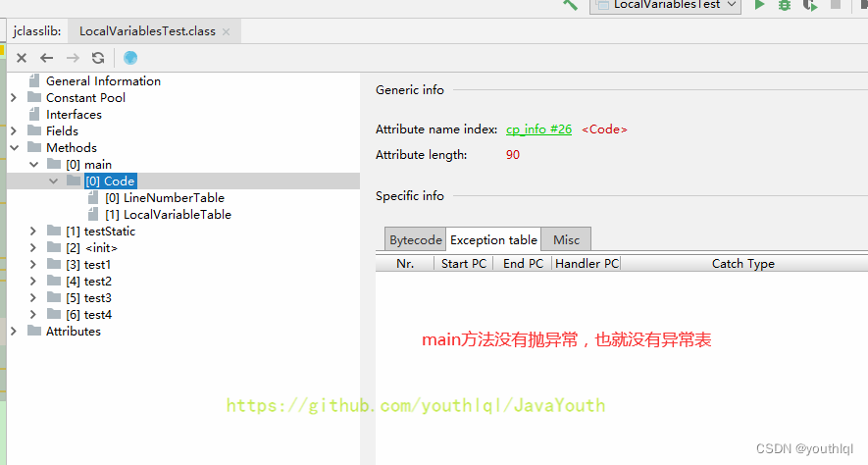
Task: Select General Information tree item
Action: pyautogui.click(x=103, y=81)
